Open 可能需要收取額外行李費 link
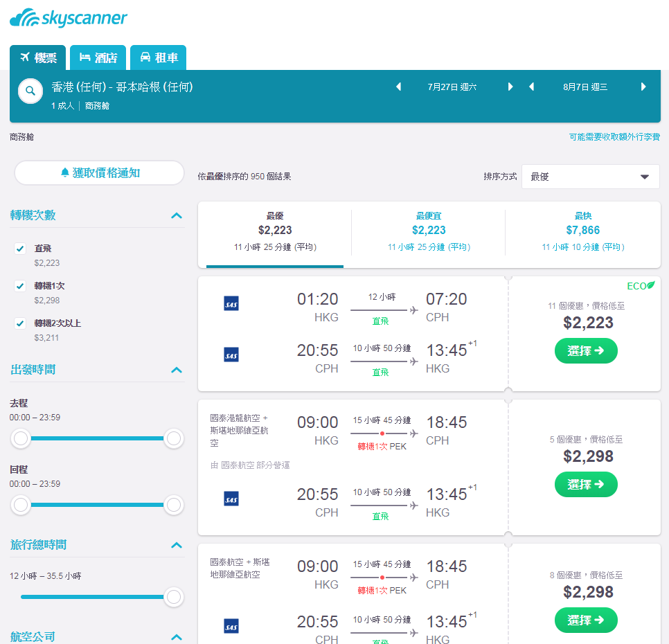Image resolution: width=669 pixels, height=644 pixels. (614, 137)
